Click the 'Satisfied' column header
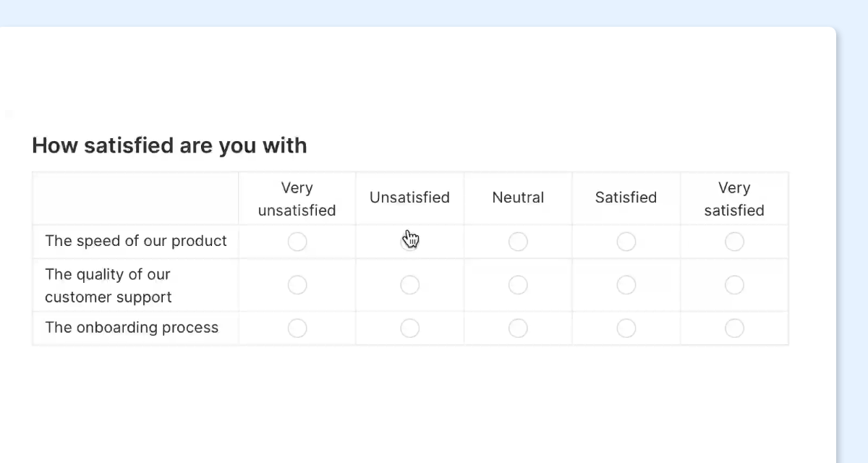The height and width of the screenshot is (463, 868). click(626, 197)
